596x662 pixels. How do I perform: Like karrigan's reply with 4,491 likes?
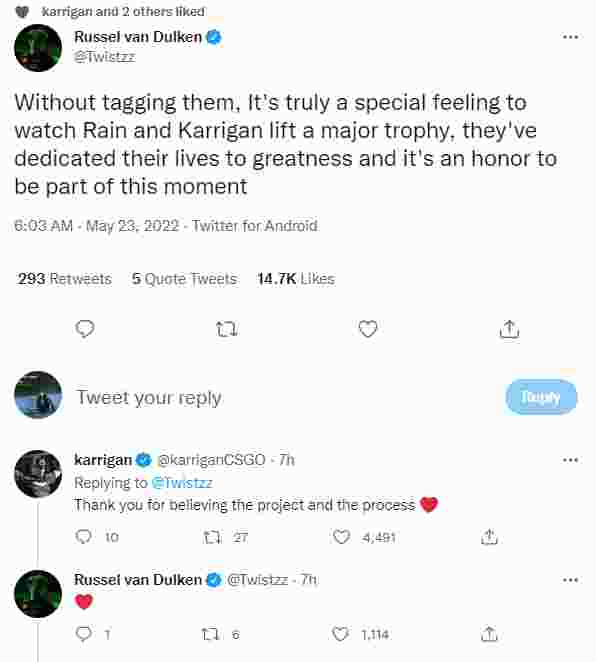(341, 537)
